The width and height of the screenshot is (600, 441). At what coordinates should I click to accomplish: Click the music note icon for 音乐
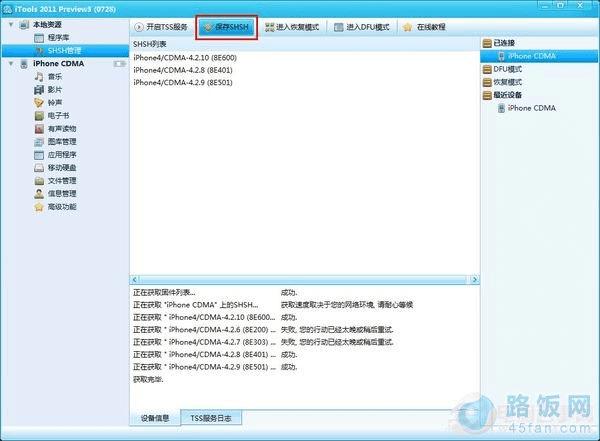point(39,77)
